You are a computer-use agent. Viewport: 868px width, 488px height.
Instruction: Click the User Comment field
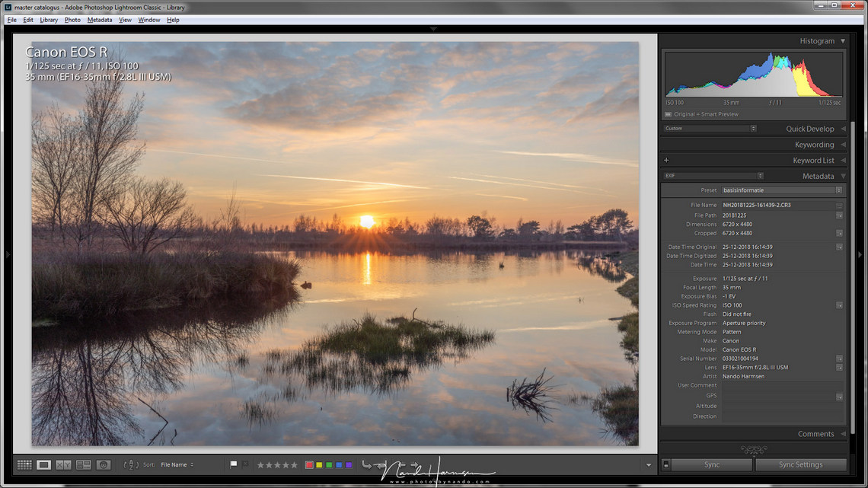782,386
